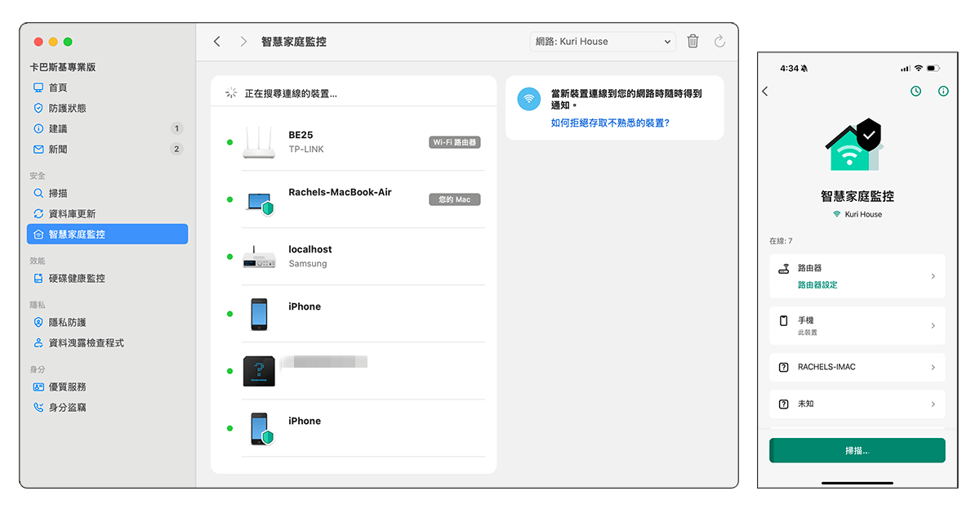Tap the info icon in phone app
This screenshot has width=980, height=509.
[943, 92]
